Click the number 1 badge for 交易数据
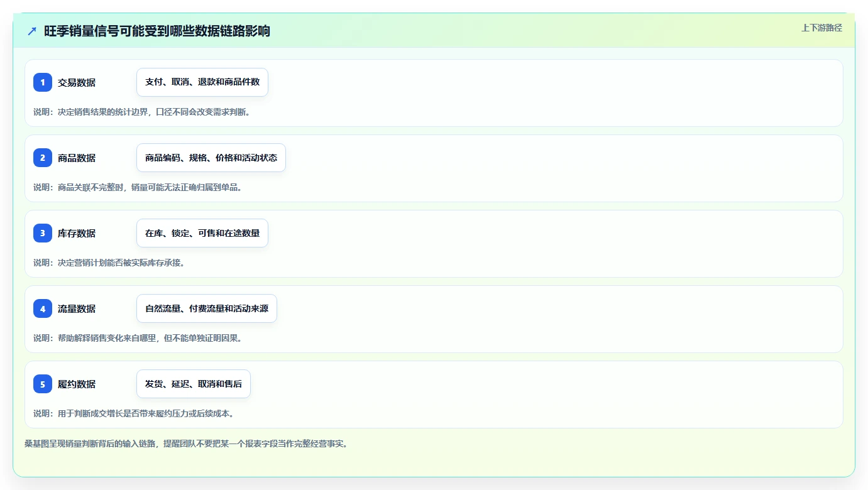The image size is (868, 490). pyautogui.click(x=43, y=82)
